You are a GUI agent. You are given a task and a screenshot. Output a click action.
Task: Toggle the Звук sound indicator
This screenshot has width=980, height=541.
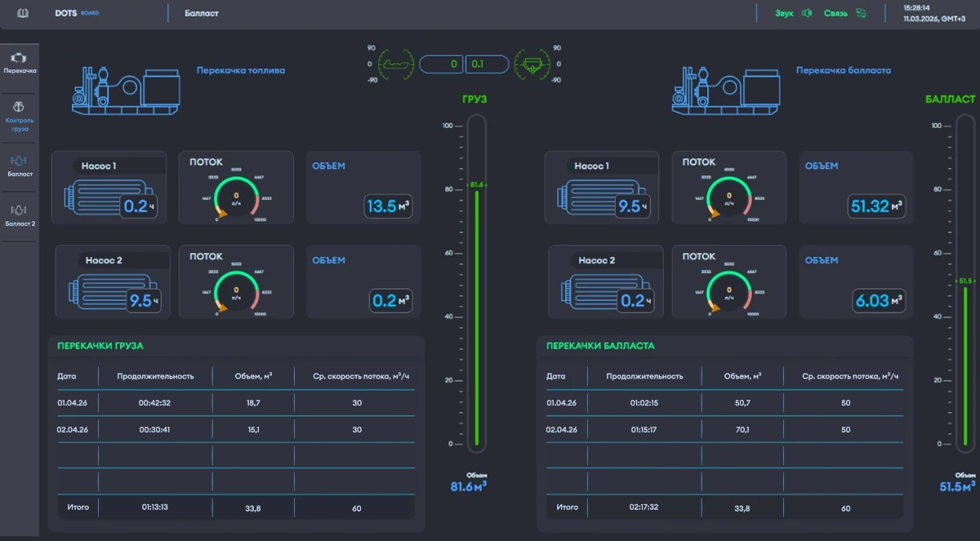click(793, 14)
